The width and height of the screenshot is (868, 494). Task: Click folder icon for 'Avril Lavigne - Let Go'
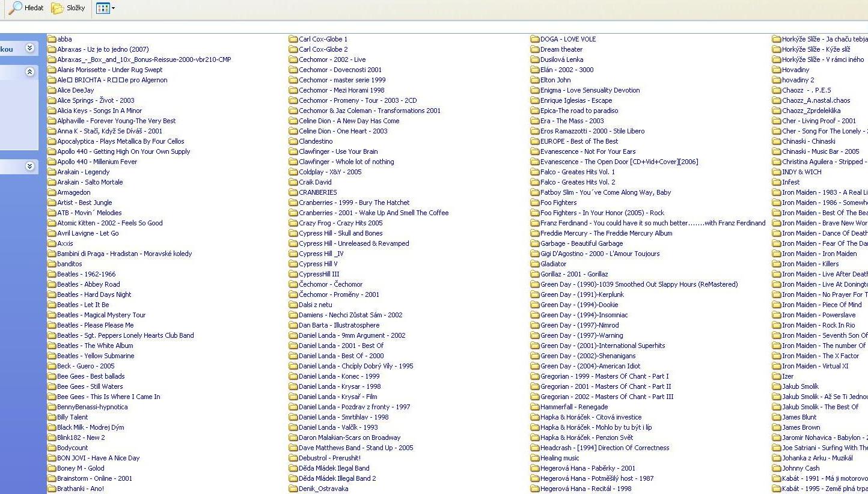[52, 233]
